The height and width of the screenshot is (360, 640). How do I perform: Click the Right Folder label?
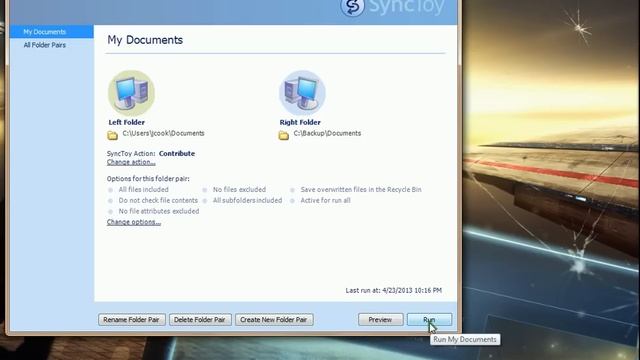(x=300, y=122)
